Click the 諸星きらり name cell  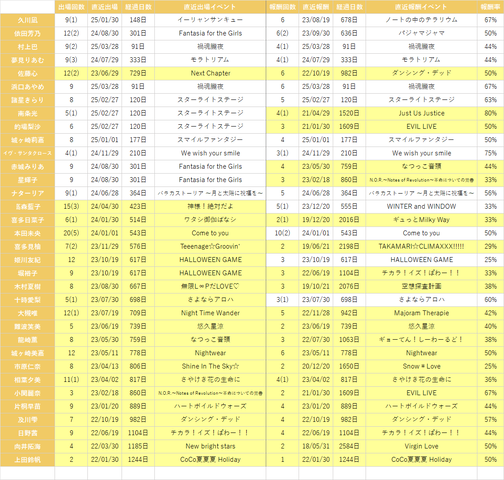point(28,100)
